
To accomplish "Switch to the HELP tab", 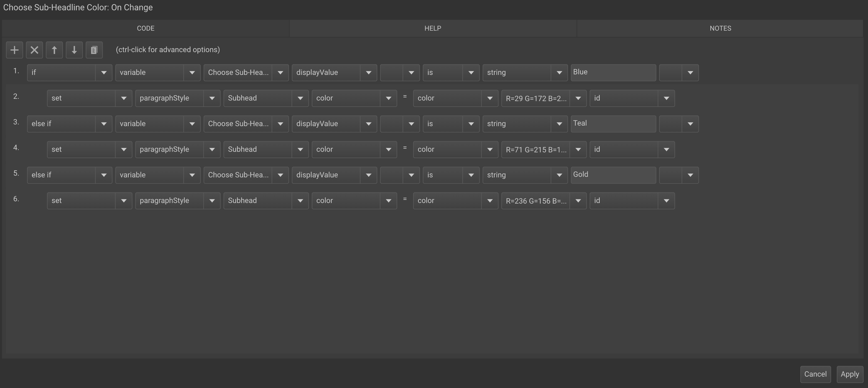I will coord(433,28).
